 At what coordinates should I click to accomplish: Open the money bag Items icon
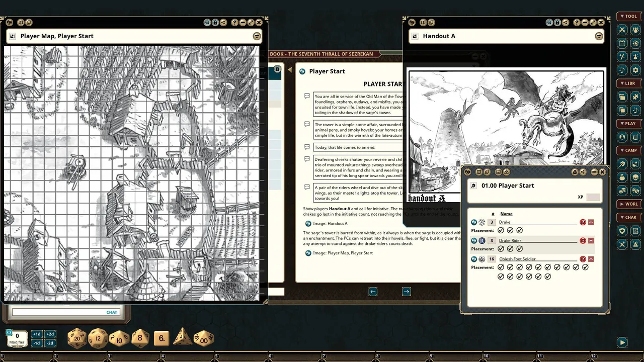click(x=622, y=177)
